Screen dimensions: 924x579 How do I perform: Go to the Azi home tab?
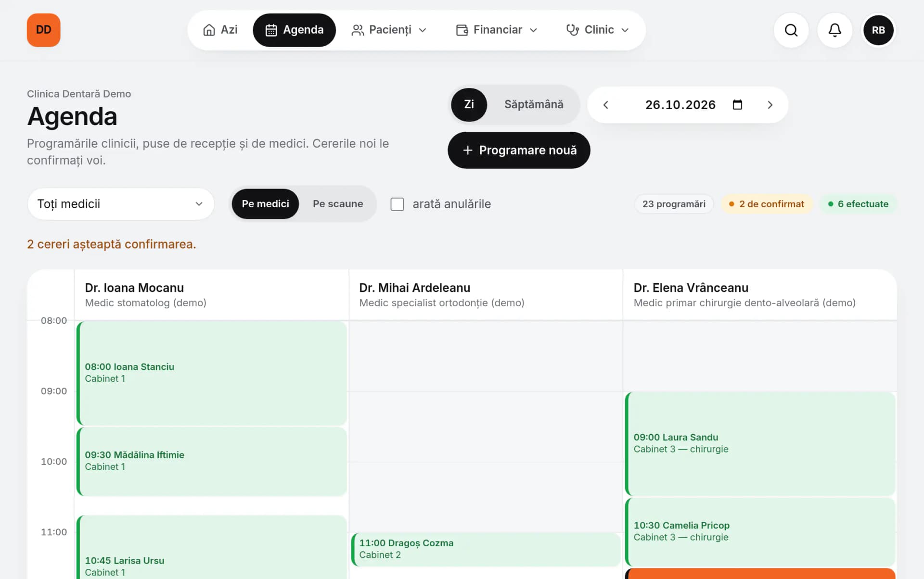(220, 30)
